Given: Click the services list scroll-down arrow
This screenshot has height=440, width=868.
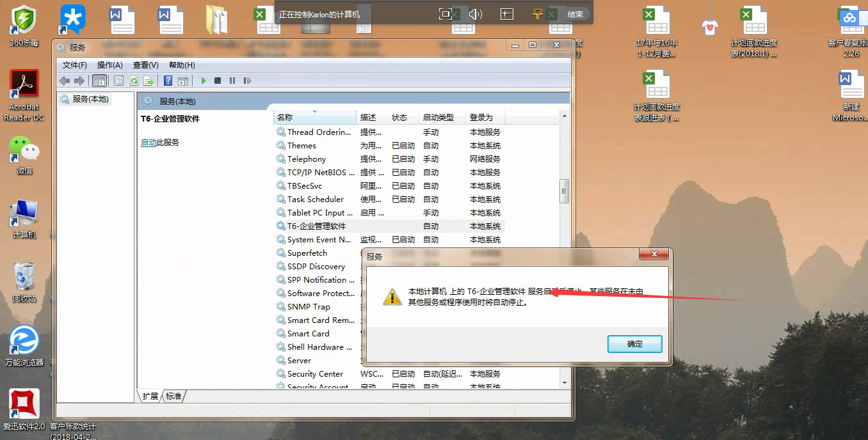Looking at the screenshot, I should click(x=564, y=382).
